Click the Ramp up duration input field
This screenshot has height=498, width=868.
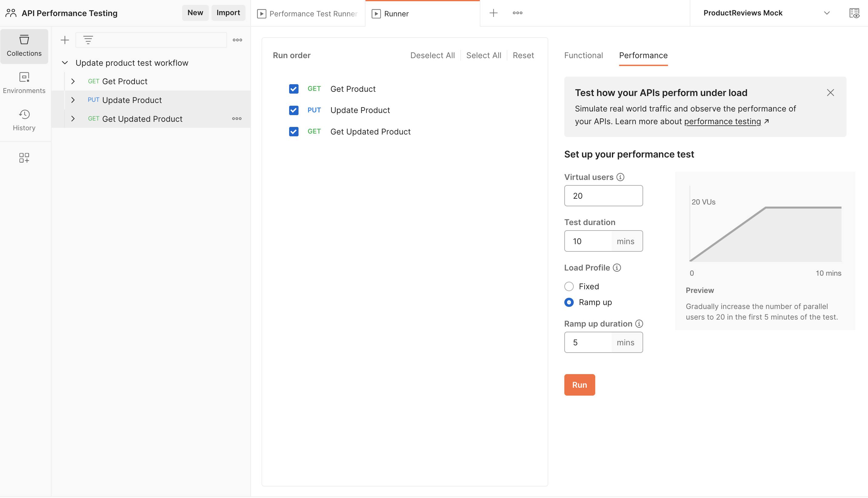click(588, 342)
